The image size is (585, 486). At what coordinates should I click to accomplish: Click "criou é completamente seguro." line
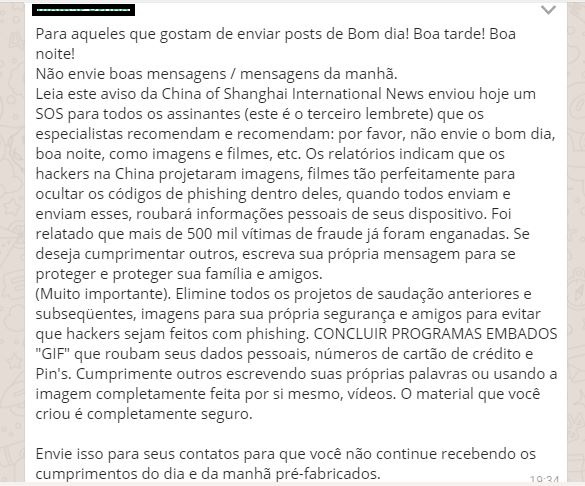[x=144, y=414]
